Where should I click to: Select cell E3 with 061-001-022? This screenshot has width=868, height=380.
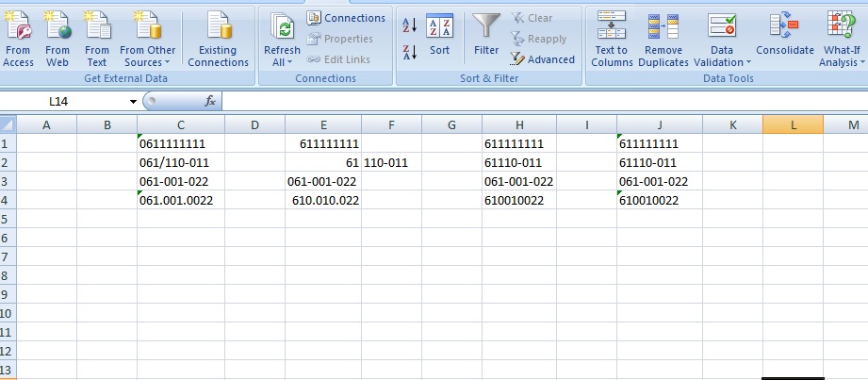[x=323, y=181]
